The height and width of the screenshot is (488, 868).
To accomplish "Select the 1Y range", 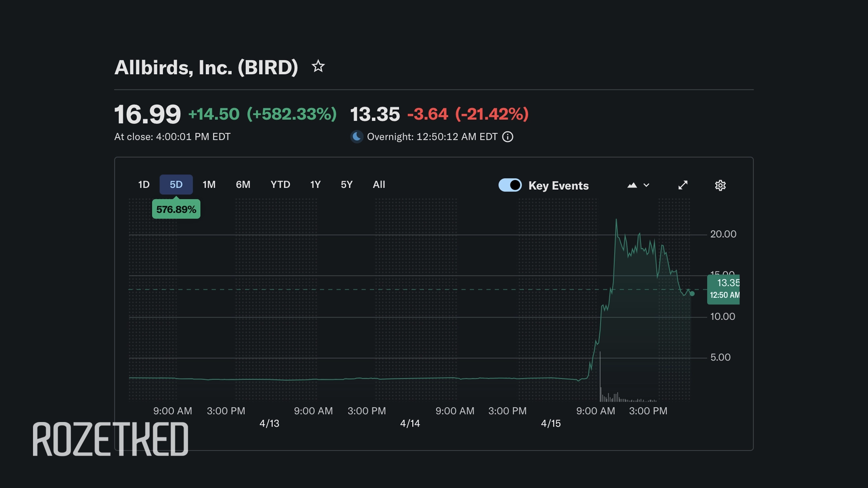I will [315, 184].
